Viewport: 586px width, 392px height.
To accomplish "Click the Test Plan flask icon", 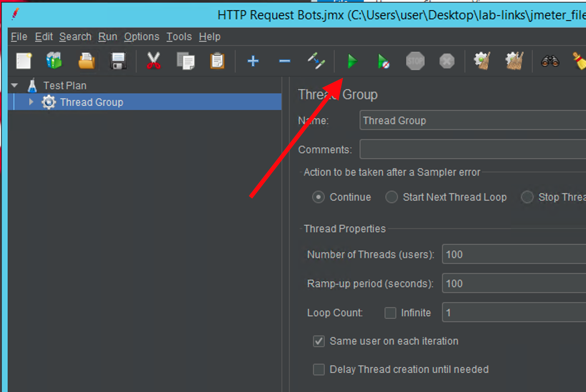I will tap(32, 85).
